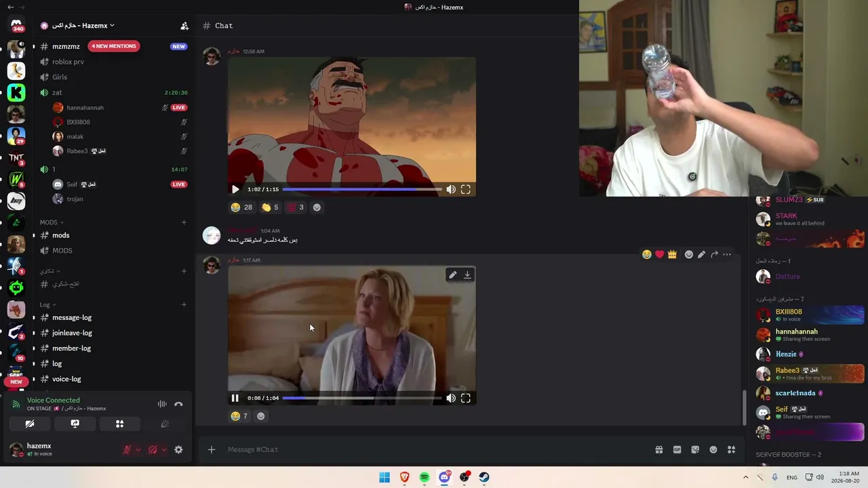The height and width of the screenshot is (488, 868).
Task: Unmute microphone in user panel
Action: [127, 449]
